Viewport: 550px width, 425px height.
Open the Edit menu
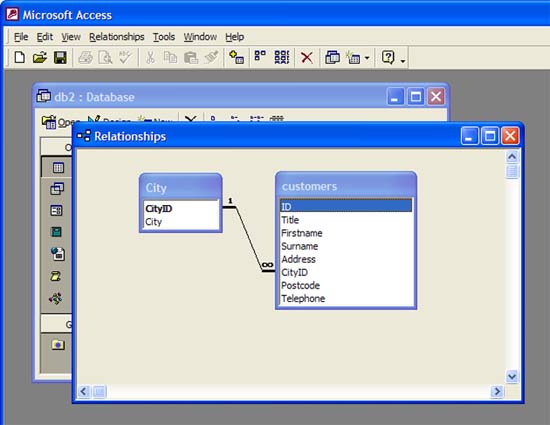coord(45,36)
